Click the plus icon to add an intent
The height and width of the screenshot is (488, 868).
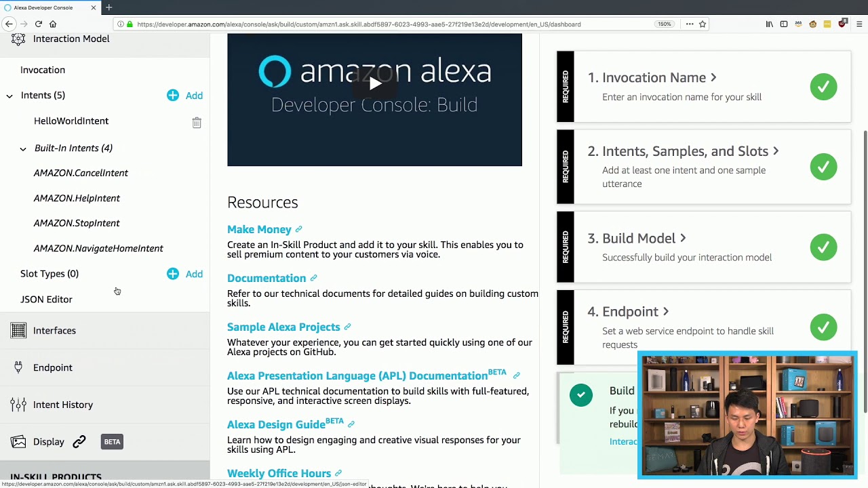point(173,96)
